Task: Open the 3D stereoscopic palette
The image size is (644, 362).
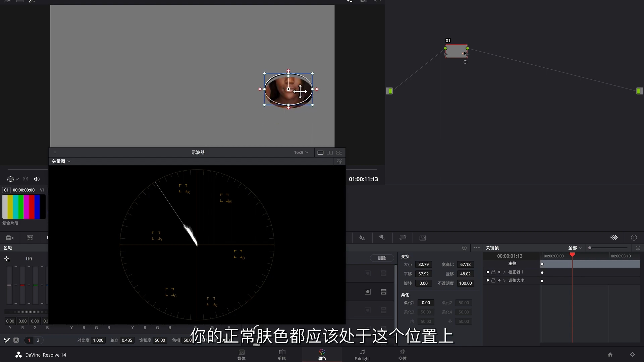Action: (423, 238)
